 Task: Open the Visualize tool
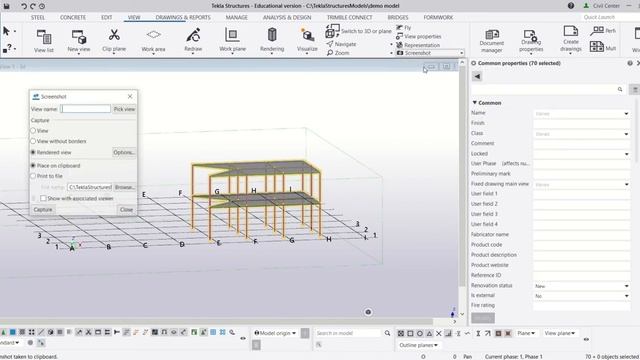click(x=307, y=41)
